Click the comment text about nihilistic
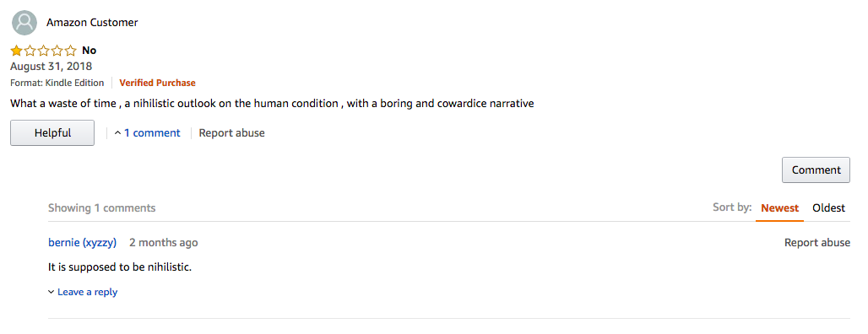 (x=120, y=267)
